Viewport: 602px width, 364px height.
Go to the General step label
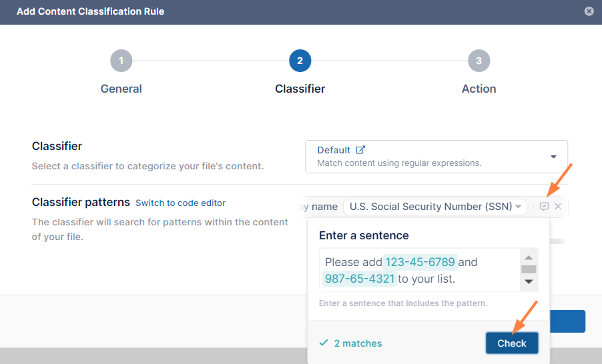coord(121,89)
